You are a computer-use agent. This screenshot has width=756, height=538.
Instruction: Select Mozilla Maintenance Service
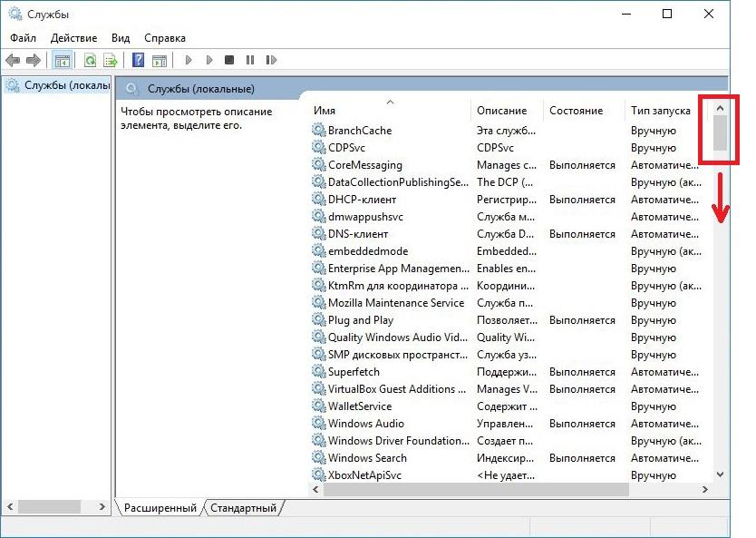pos(510,302)
